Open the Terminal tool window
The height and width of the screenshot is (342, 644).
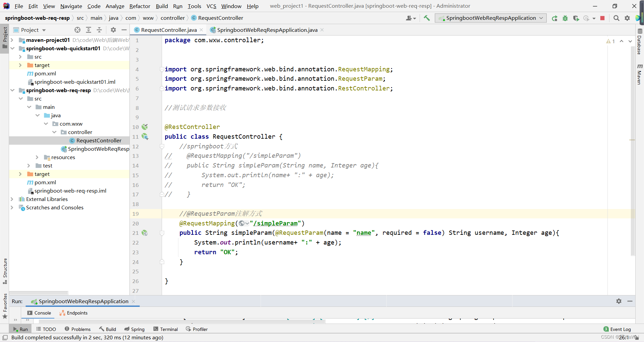165,329
